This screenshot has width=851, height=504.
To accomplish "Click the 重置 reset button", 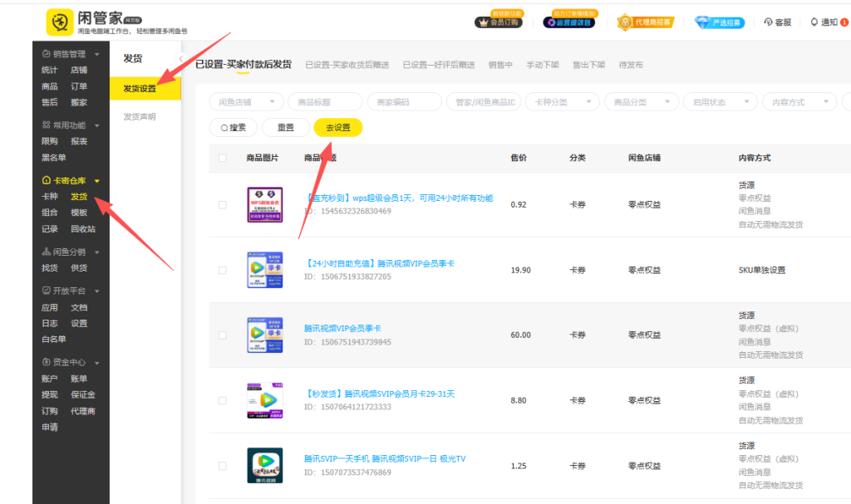I will click(x=286, y=128).
